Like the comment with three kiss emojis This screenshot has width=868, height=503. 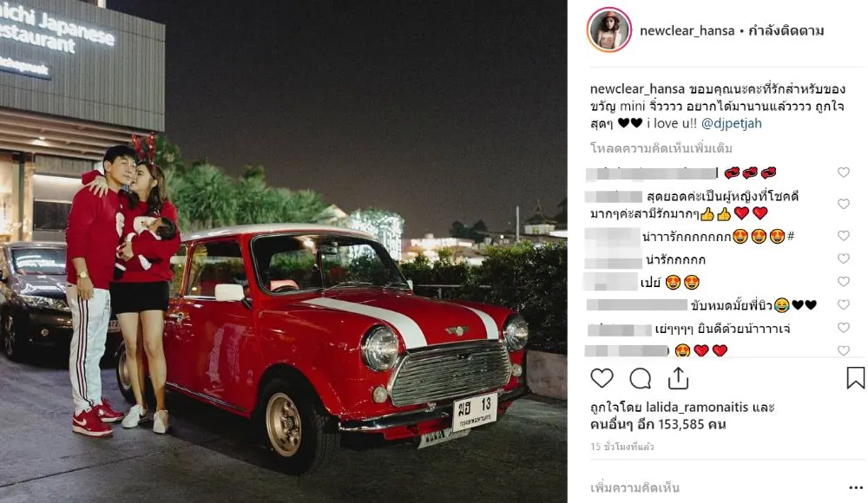point(843,172)
